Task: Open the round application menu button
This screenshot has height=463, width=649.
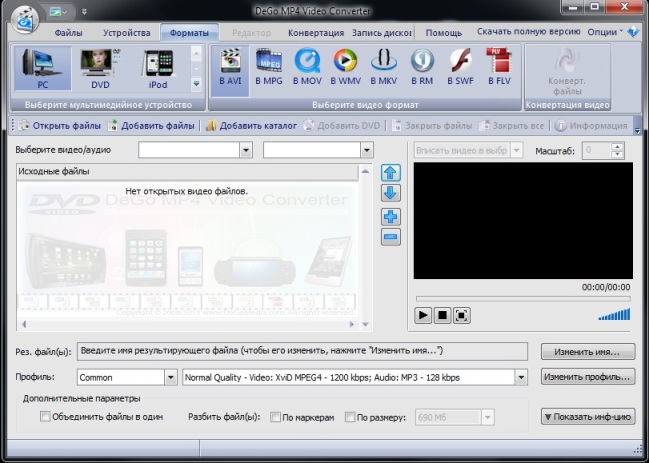Action: 25,19
